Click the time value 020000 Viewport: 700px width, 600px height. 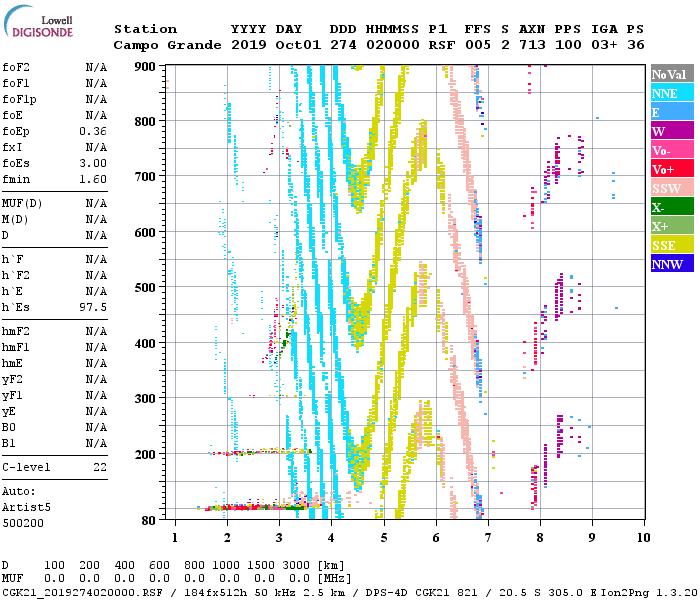click(x=392, y=45)
